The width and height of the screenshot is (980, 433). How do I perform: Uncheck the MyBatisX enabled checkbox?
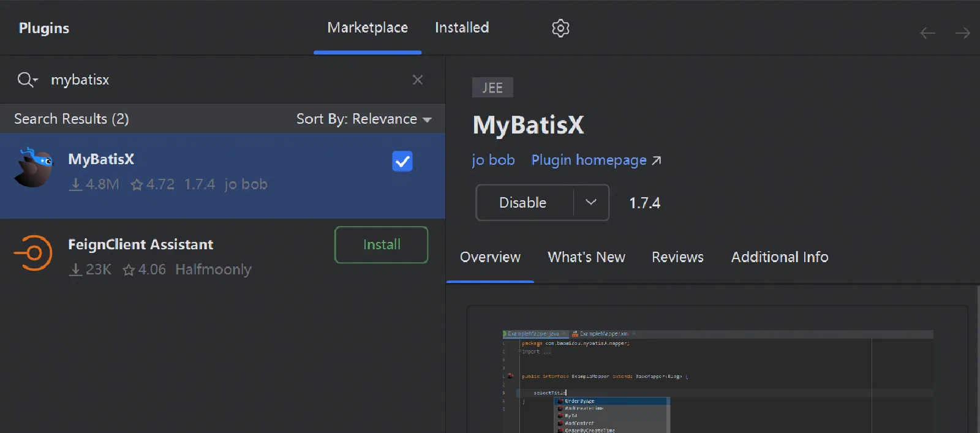(402, 161)
